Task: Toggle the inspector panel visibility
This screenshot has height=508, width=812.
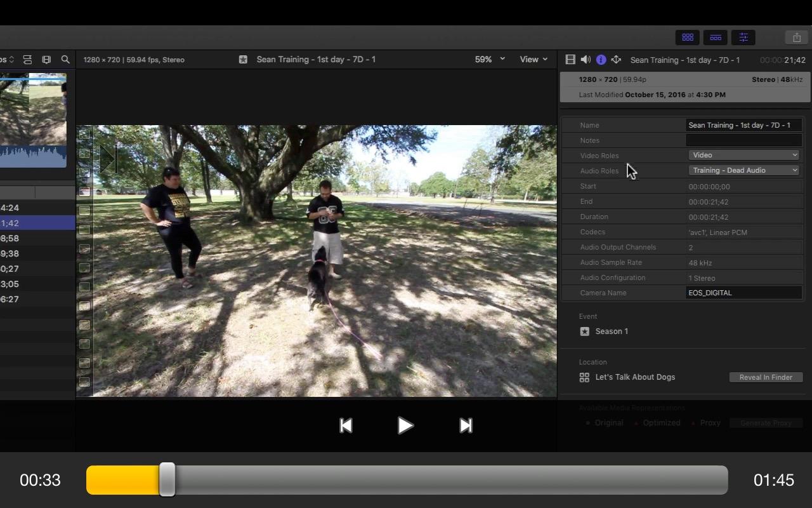Action: click(x=743, y=37)
